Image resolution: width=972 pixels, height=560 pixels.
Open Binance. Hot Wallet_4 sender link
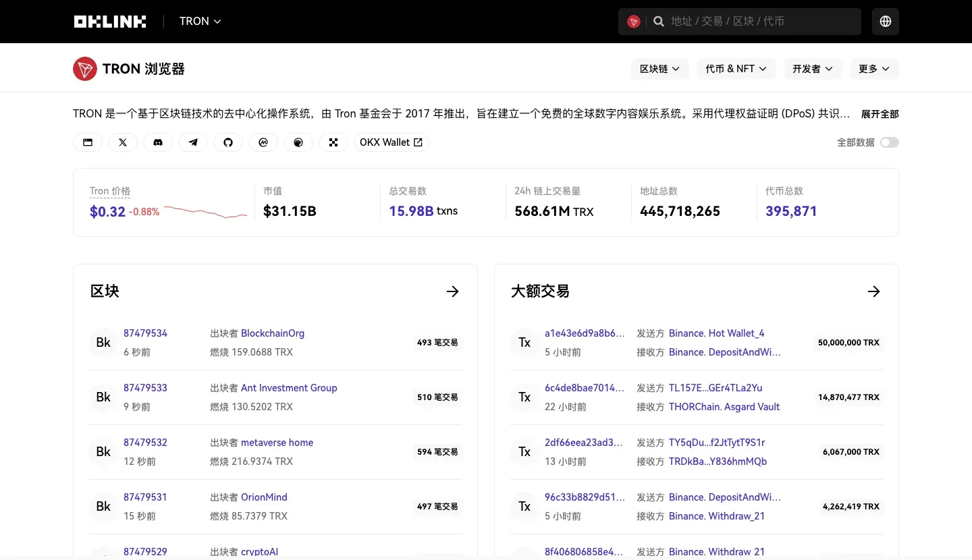tap(717, 333)
